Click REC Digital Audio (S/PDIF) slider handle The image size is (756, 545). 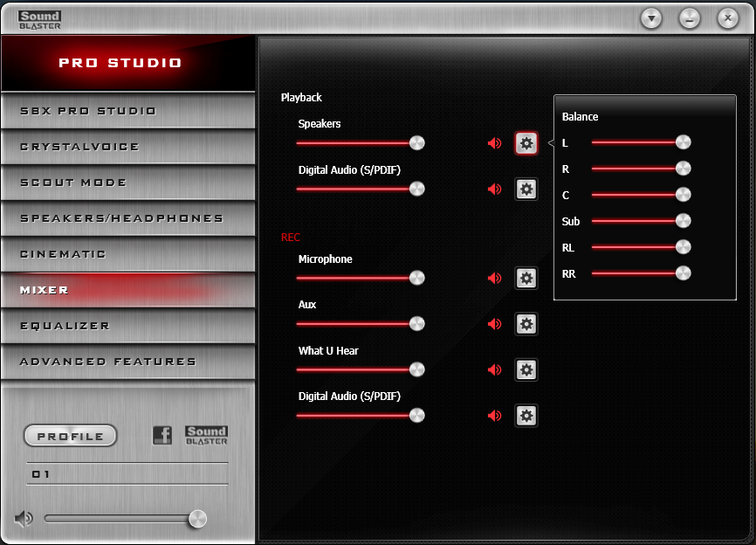(x=417, y=416)
